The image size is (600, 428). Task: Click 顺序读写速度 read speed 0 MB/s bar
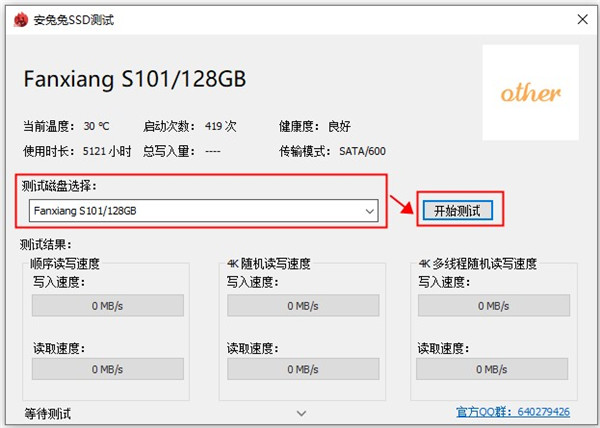click(x=108, y=369)
